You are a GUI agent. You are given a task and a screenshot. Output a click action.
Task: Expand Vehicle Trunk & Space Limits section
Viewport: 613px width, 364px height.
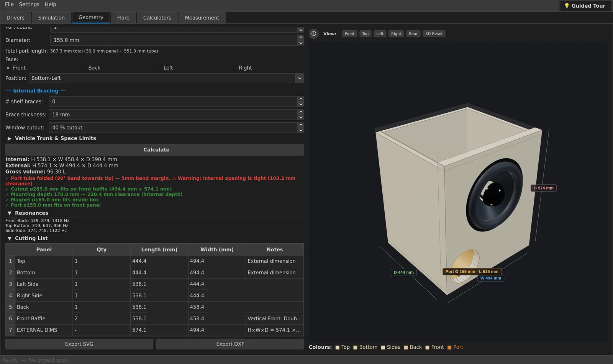[x=10, y=138]
